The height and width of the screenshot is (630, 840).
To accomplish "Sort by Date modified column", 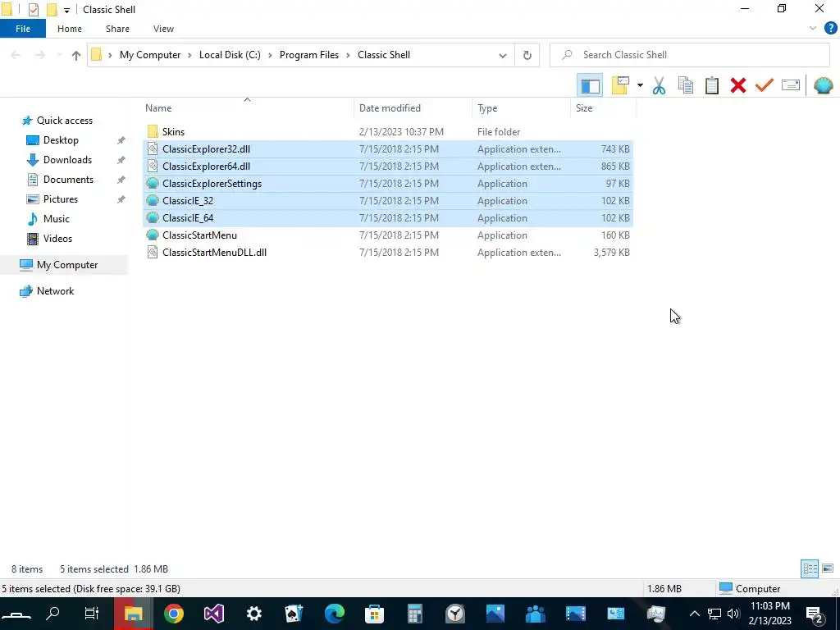I will coord(413,108).
